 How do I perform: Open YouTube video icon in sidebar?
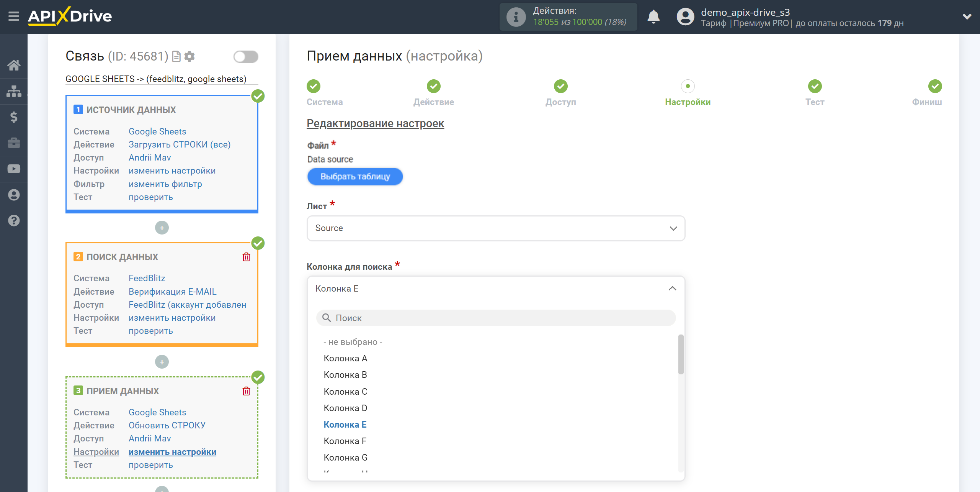(x=14, y=169)
